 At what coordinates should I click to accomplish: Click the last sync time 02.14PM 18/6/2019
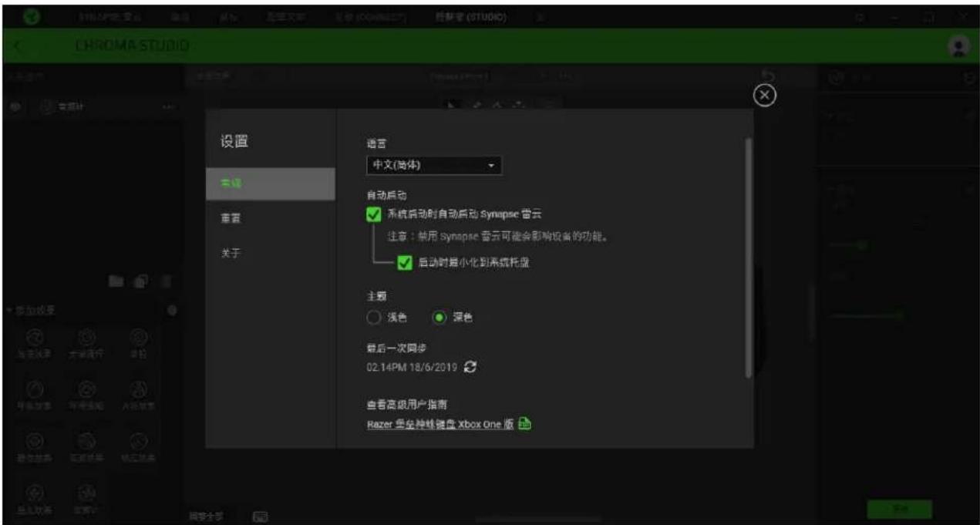tap(412, 368)
